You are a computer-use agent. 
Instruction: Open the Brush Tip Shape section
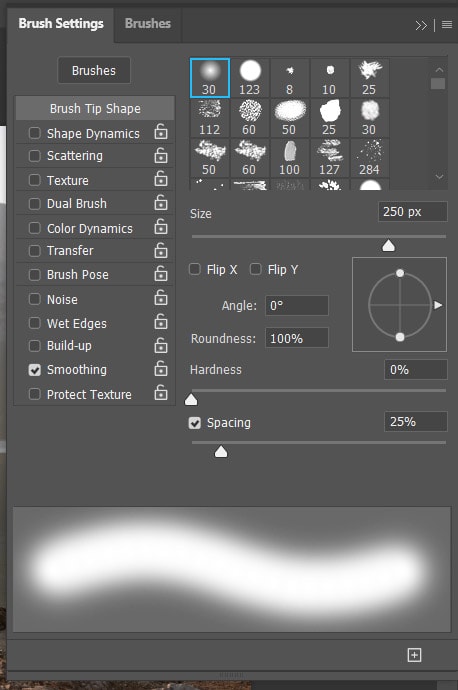95,109
